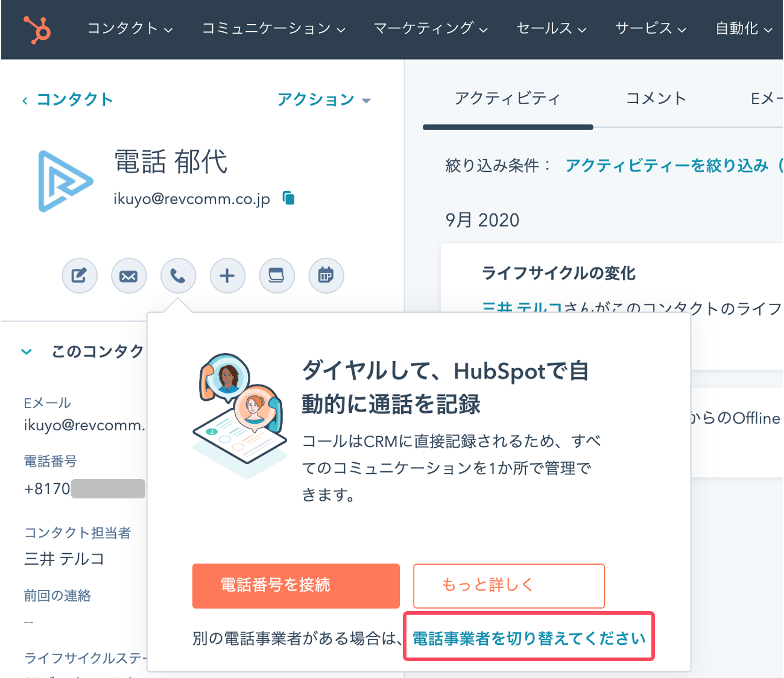
Task: Click the ライフサイクルの変化 activity title
Action: pos(558,273)
